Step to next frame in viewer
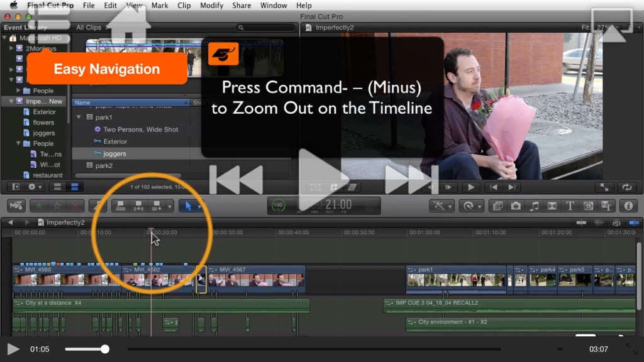 (448, 187)
